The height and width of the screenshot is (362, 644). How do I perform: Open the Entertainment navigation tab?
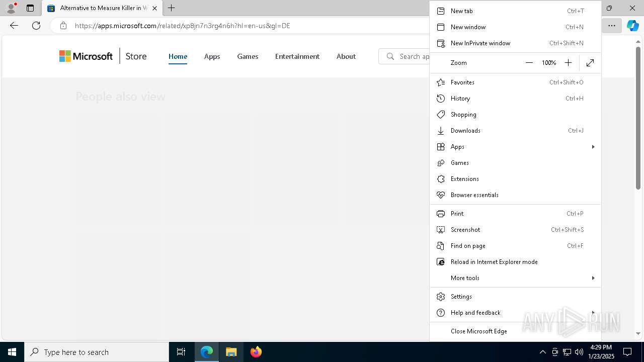click(x=297, y=56)
